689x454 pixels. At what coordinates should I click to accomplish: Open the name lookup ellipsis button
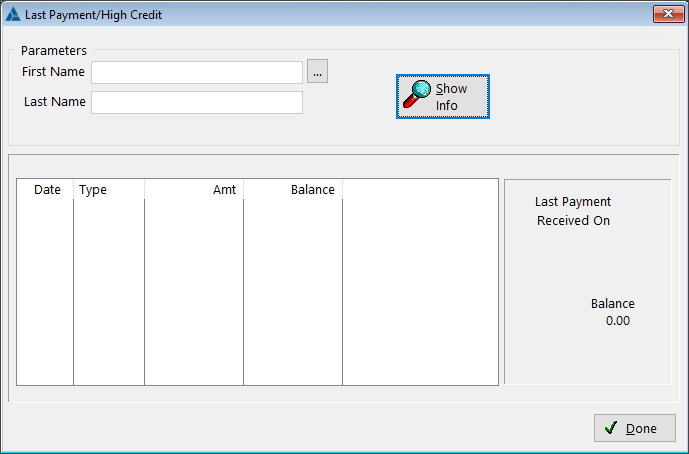click(x=317, y=71)
